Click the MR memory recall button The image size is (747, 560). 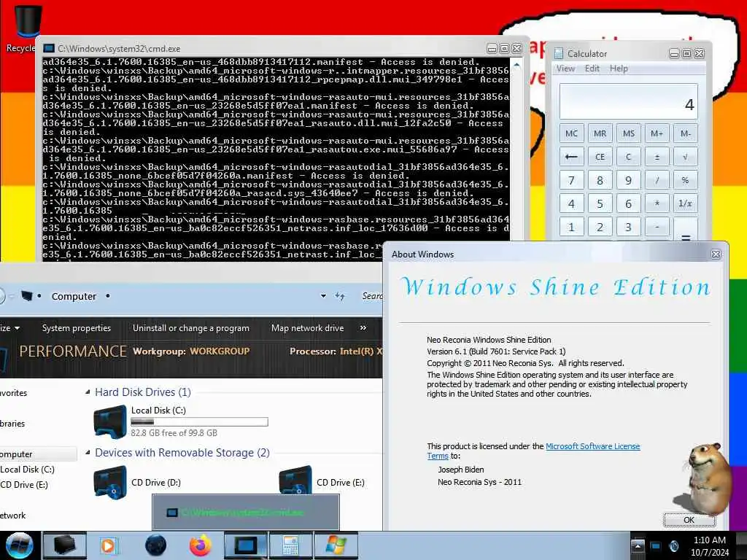[600, 133]
